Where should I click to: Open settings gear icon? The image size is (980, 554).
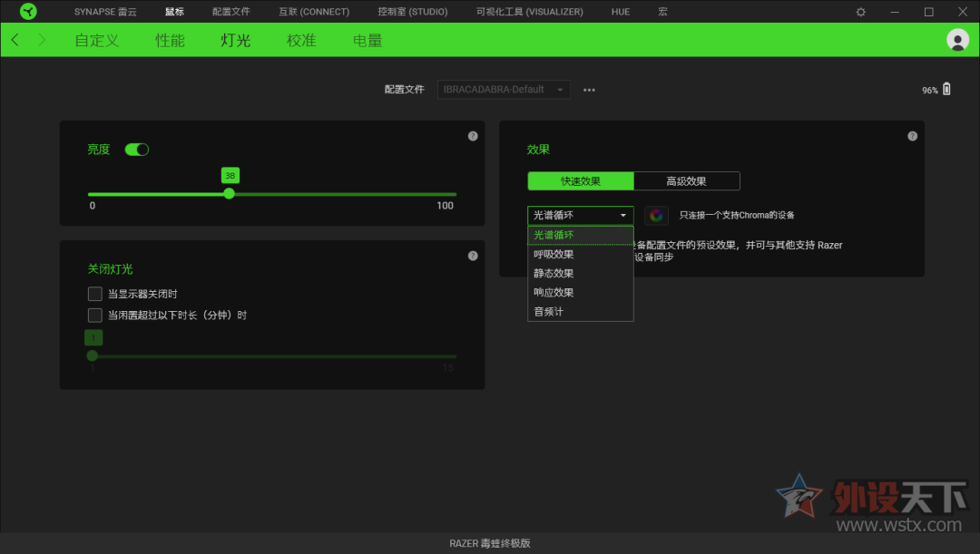(x=860, y=12)
